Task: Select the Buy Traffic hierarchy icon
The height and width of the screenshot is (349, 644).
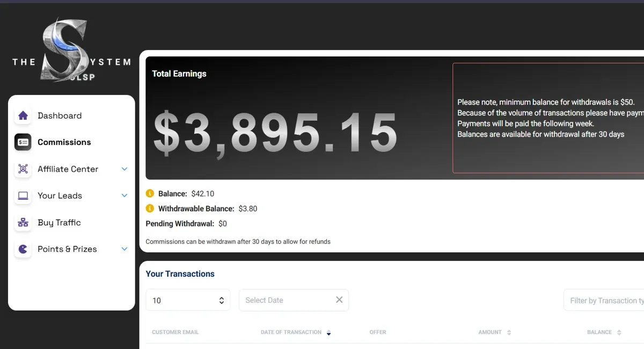Action: tap(23, 222)
